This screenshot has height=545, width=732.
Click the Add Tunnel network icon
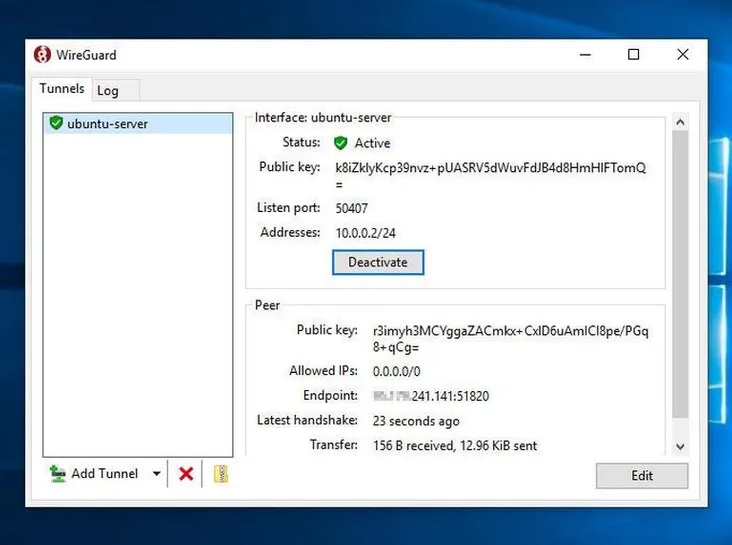(x=58, y=474)
